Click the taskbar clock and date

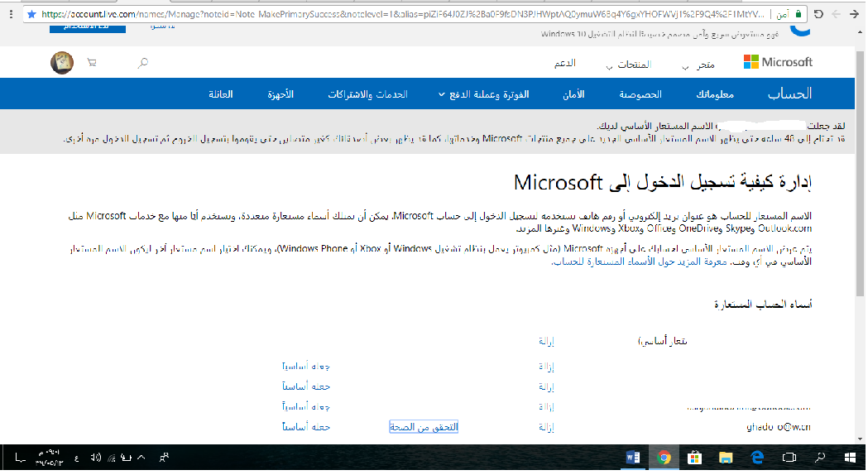tap(49, 458)
